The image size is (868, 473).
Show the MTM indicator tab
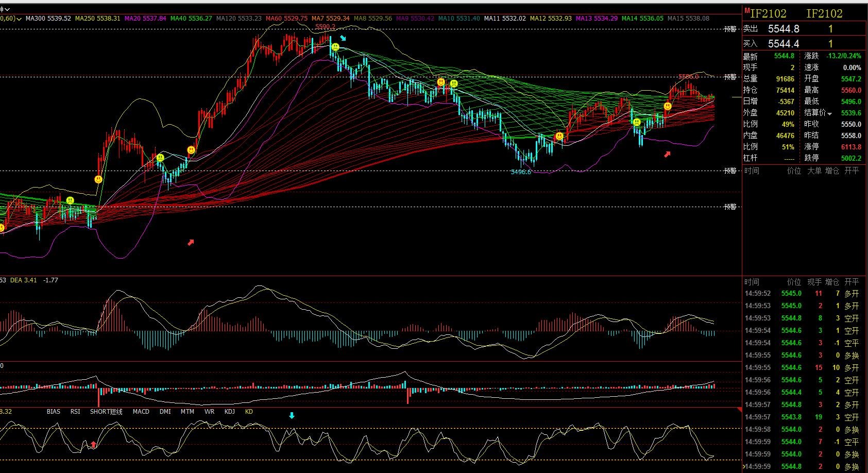[188, 412]
